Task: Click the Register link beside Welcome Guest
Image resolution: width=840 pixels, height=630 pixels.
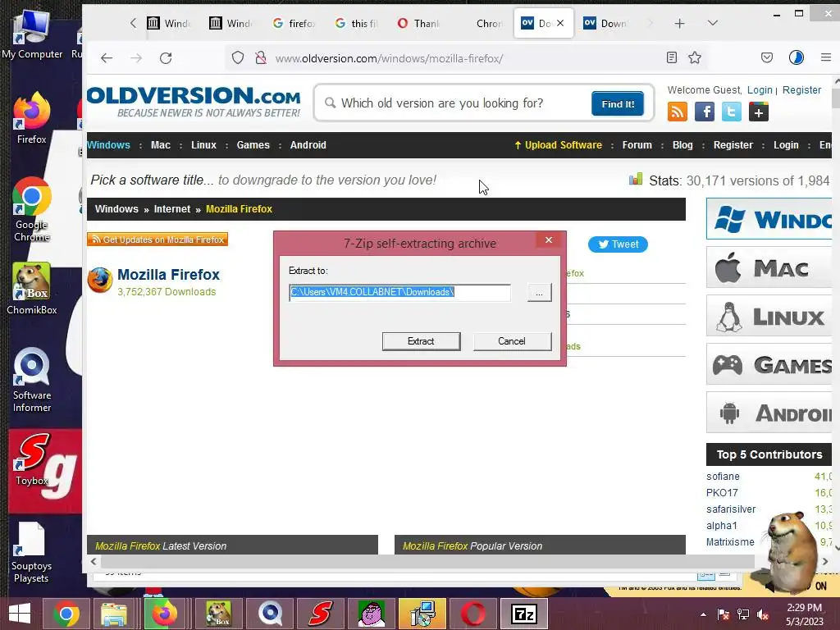Action: (801, 90)
